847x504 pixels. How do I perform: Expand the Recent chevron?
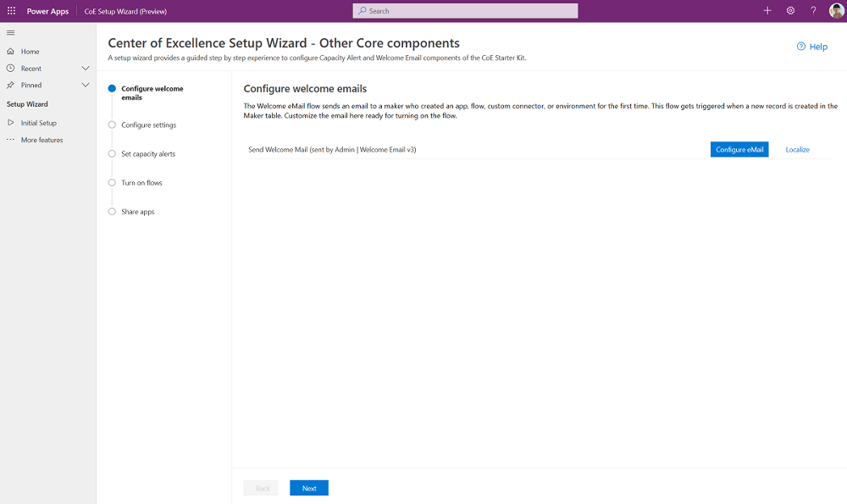pyautogui.click(x=86, y=68)
